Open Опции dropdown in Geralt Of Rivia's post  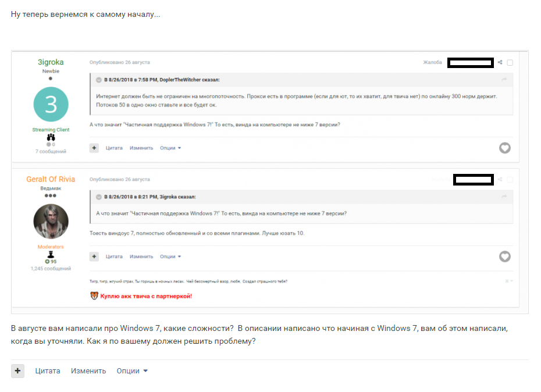170,256
